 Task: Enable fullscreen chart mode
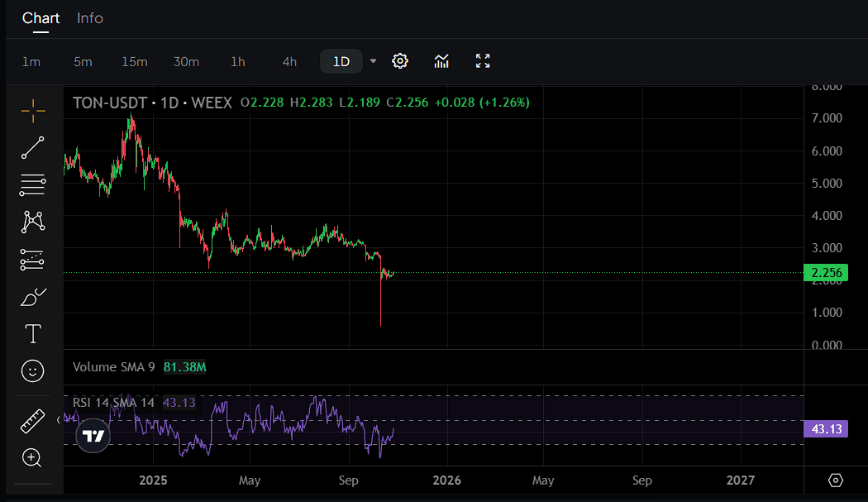[483, 60]
